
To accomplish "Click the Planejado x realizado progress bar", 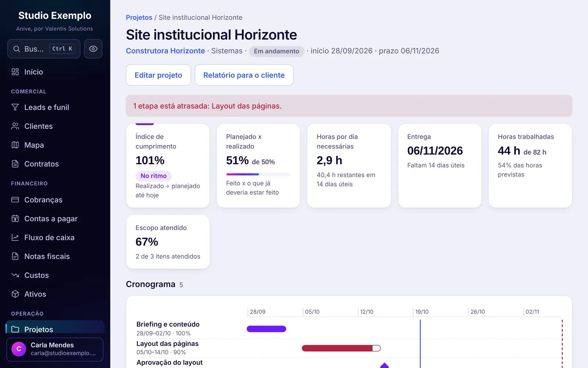I will click(258, 174).
